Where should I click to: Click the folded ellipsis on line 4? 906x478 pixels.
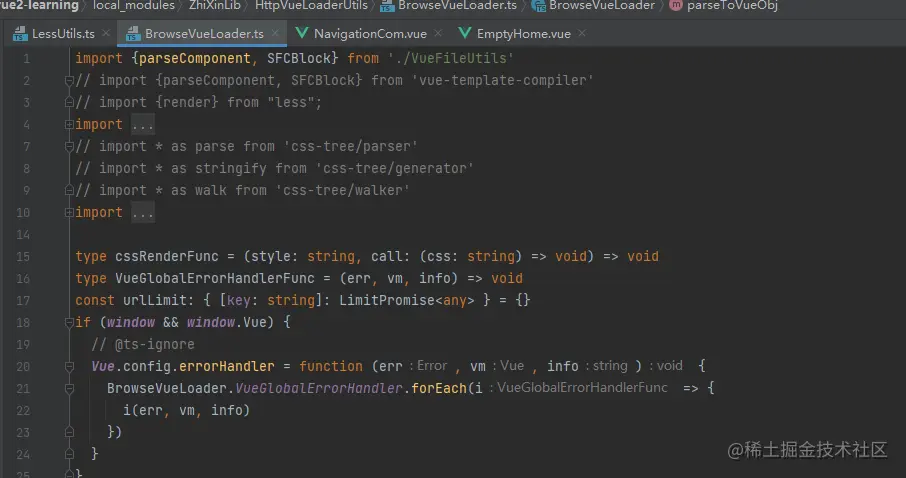click(142, 124)
